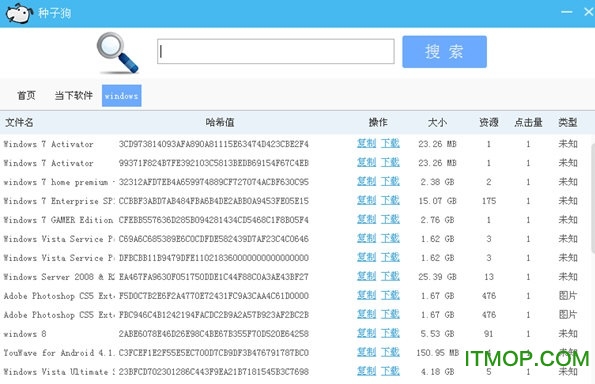Download windows 8 5.53 GB
The width and height of the screenshot is (595, 384).
pyautogui.click(x=390, y=333)
